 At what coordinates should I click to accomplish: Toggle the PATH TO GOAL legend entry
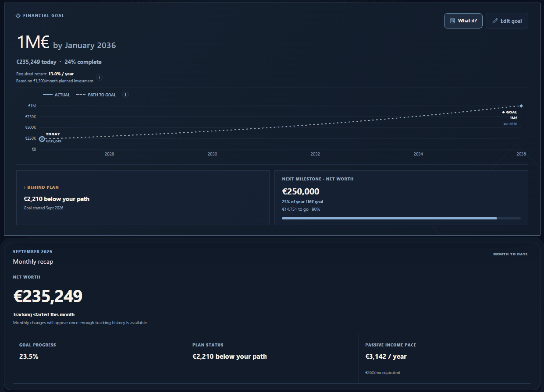pos(96,95)
